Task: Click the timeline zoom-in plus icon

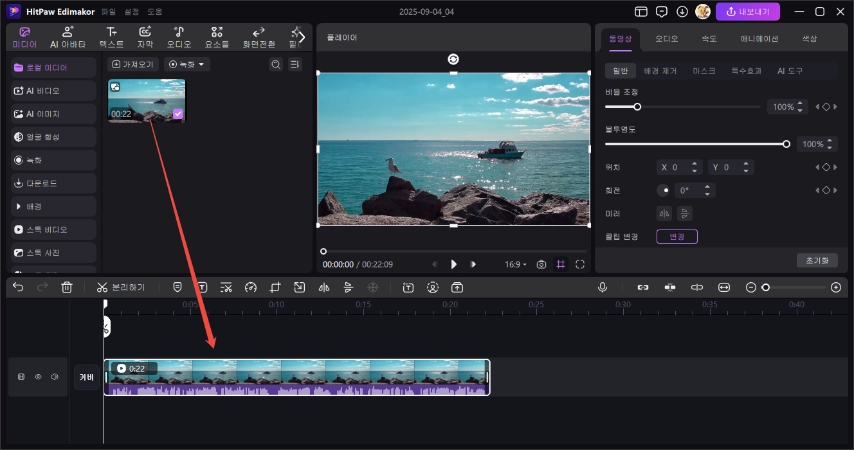Action: click(x=836, y=287)
